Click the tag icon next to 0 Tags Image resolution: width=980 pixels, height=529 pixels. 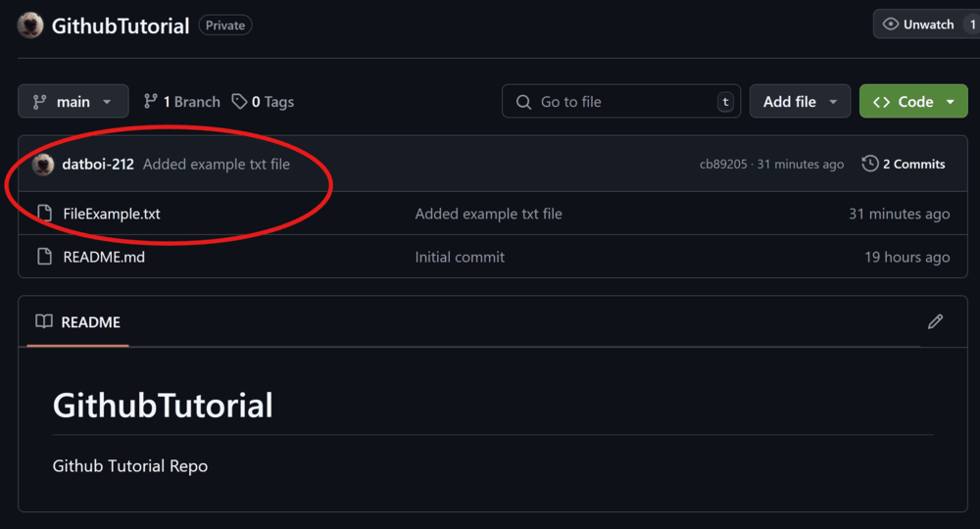point(239,101)
